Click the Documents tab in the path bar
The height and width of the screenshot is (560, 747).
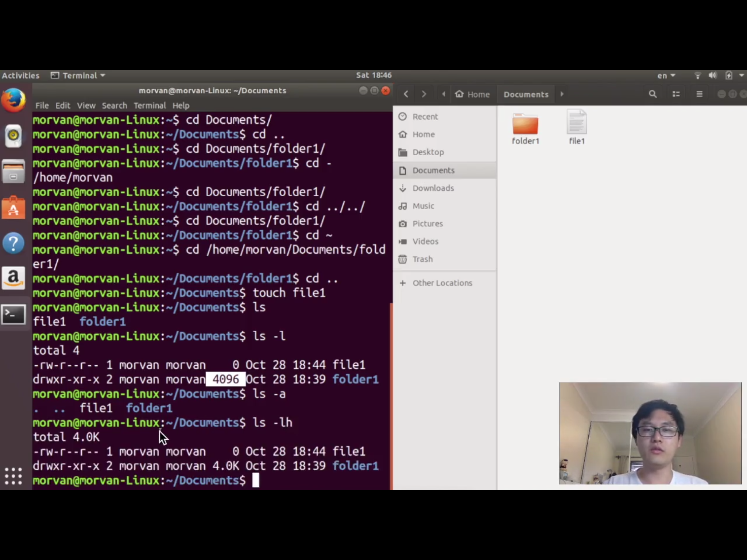tap(525, 94)
